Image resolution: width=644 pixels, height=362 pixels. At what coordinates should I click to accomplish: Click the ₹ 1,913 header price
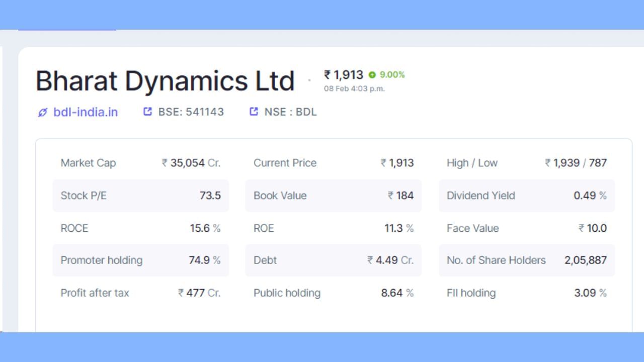pyautogui.click(x=344, y=75)
